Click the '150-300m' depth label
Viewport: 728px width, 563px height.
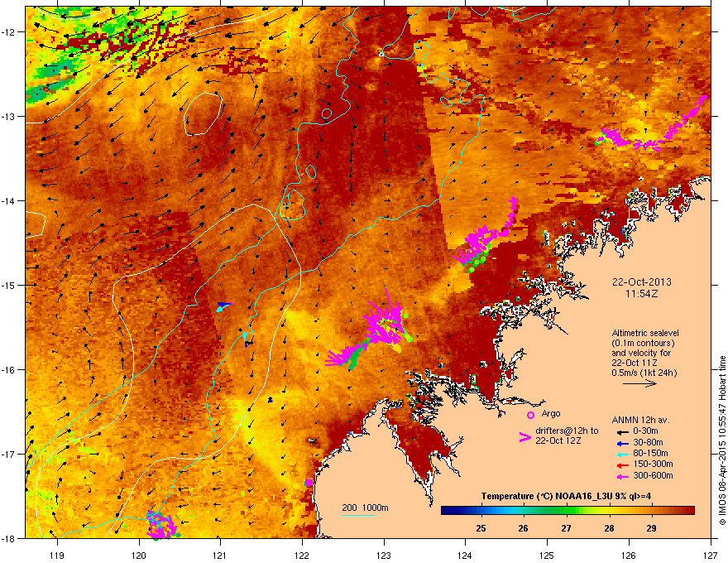coord(653,464)
